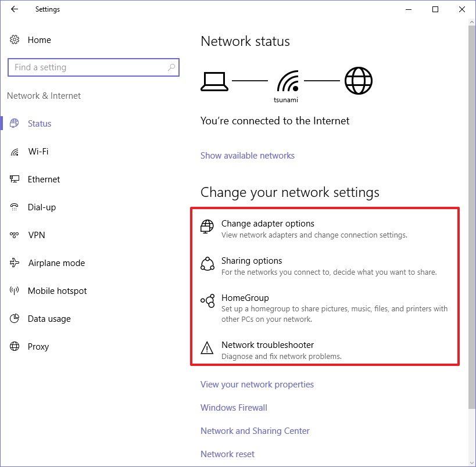The image size is (476, 467).
Task: Click the search magnifier in Find a setting
Action: pyautogui.click(x=171, y=67)
